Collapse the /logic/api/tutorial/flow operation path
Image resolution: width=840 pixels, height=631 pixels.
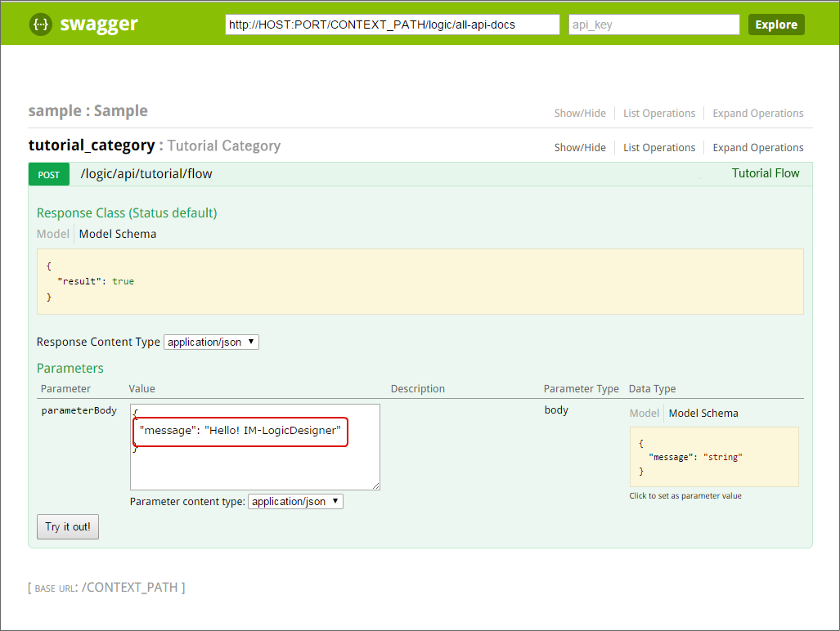click(x=146, y=174)
